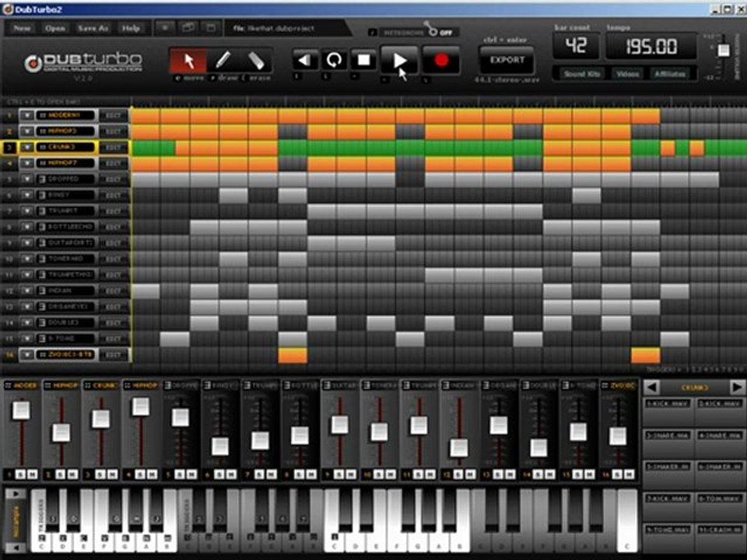
Task: Click the tempo display showing 195.00
Action: tap(651, 46)
